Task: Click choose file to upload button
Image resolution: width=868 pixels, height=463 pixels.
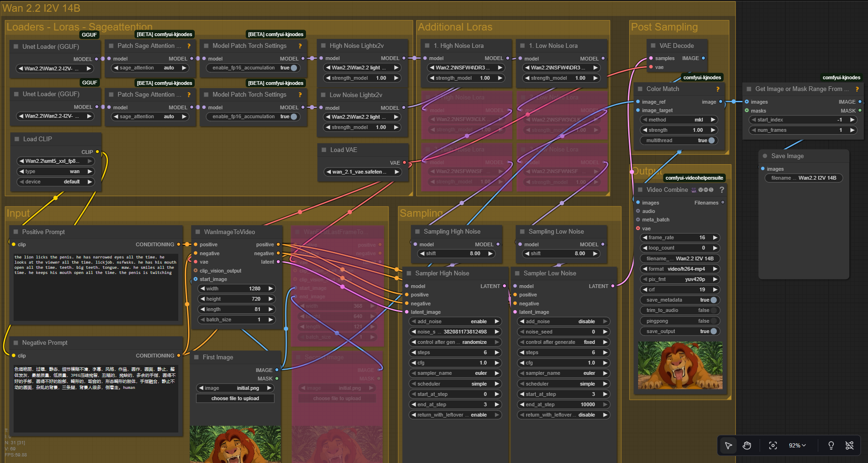Action: click(x=235, y=398)
